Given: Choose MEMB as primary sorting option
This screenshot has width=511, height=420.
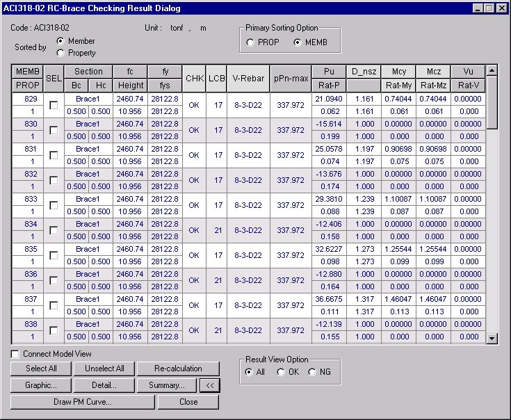Looking at the screenshot, I should pos(298,42).
